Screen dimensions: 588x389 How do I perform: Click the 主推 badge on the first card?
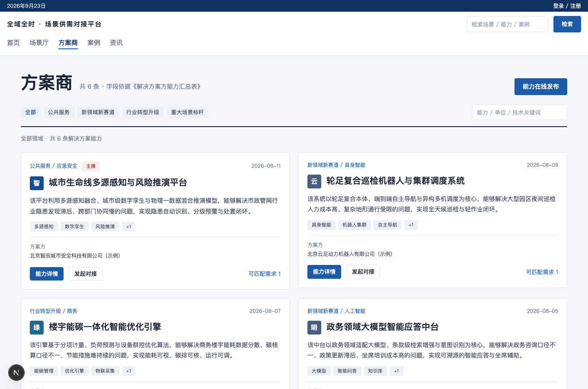91,166
